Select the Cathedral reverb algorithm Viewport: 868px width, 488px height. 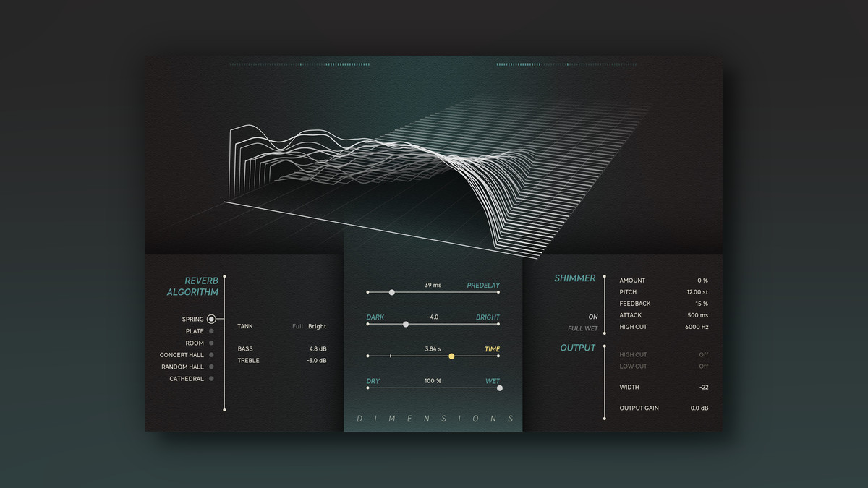(211, 379)
